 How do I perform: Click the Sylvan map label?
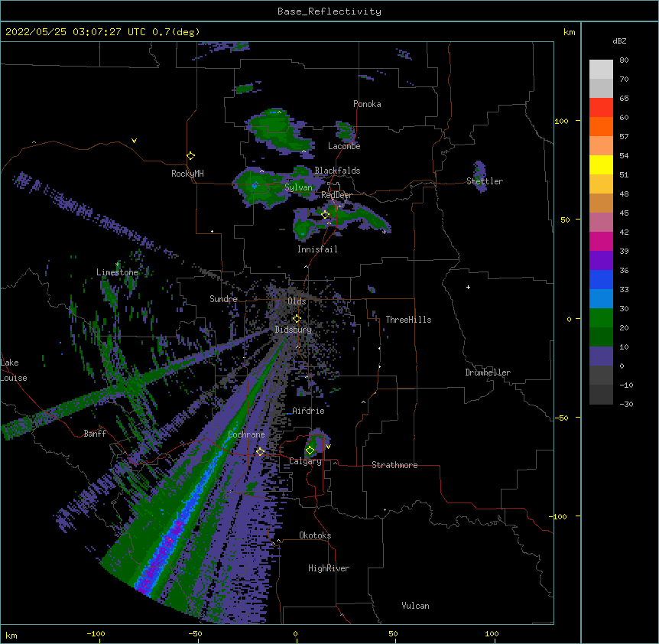click(x=298, y=187)
